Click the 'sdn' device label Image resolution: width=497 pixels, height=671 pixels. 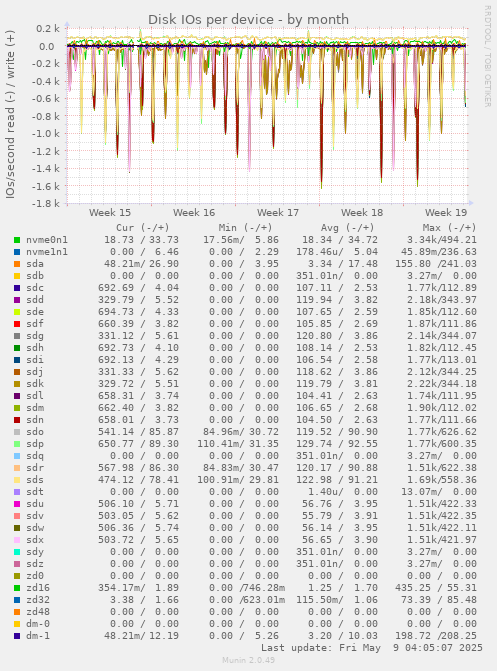(35, 420)
